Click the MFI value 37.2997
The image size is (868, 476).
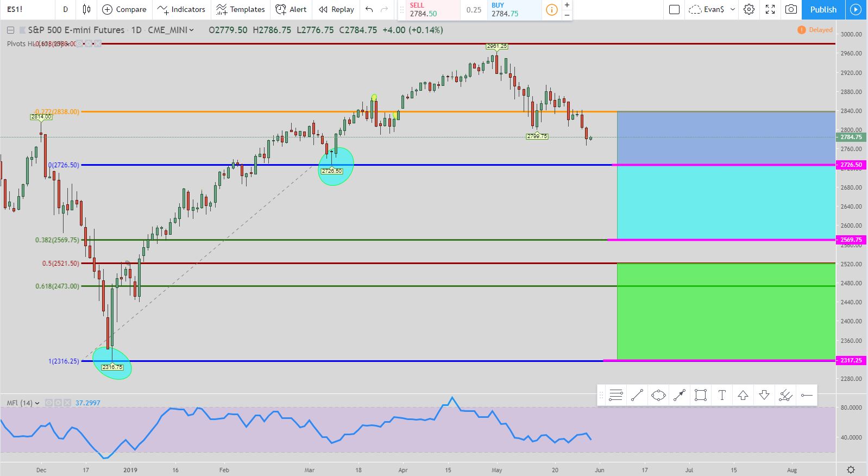coord(87,403)
